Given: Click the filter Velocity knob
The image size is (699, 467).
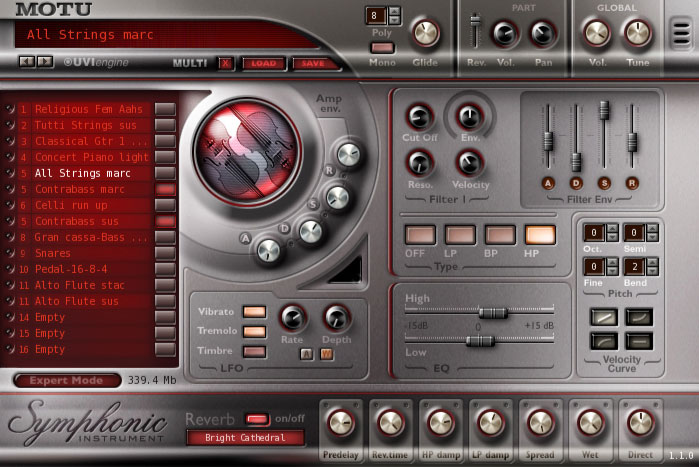Looking at the screenshot, I should click(469, 163).
